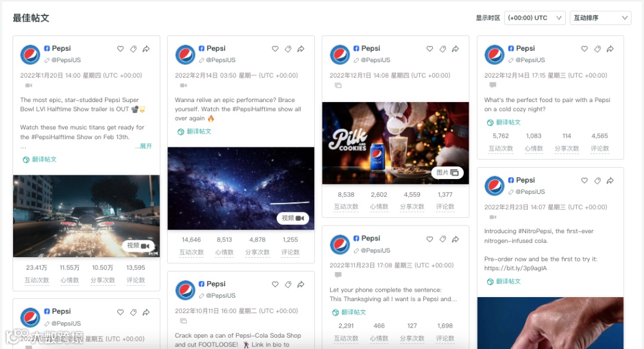The width and height of the screenshot is (644, 349).
Task: Click the Pepsi avatar on the February 14 post
Action: pos(185,55)
